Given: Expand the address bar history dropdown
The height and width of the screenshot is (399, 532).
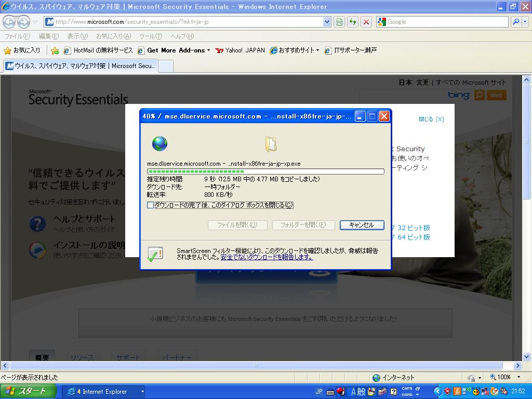Looking at the screenshot, I should [326, 22].
